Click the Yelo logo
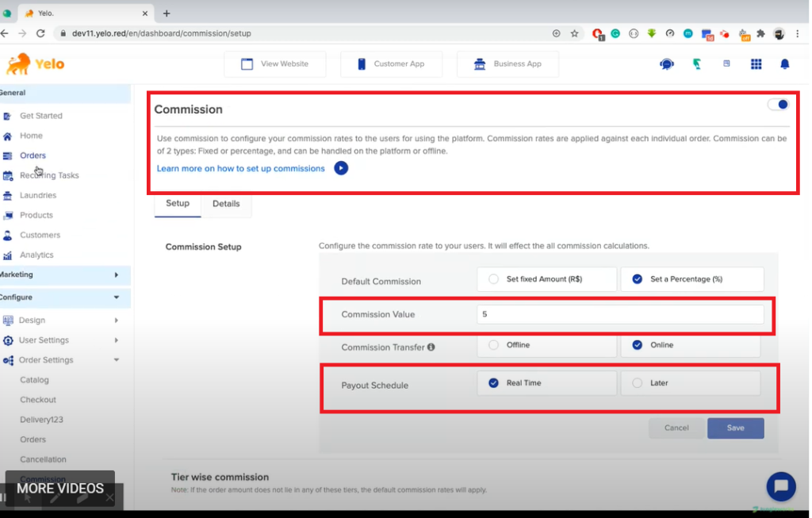The image size is (812, 518). (35, 63)
